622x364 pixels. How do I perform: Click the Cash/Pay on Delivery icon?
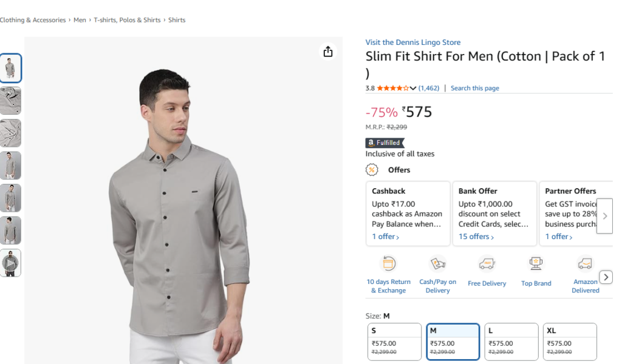point(437,264)
